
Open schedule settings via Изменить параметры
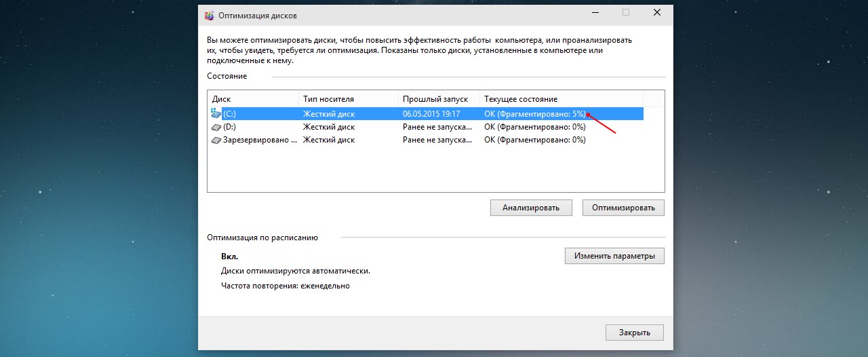click(x=614, y=256)
